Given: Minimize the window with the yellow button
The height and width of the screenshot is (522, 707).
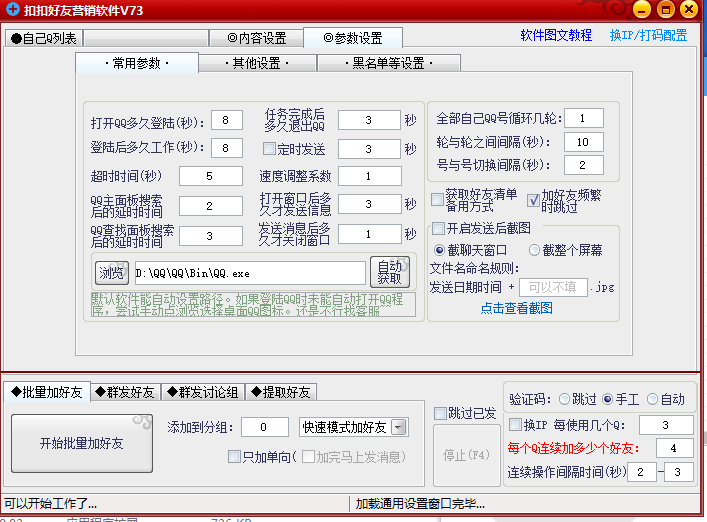Looking at the screenshot, I should (641, 9).
